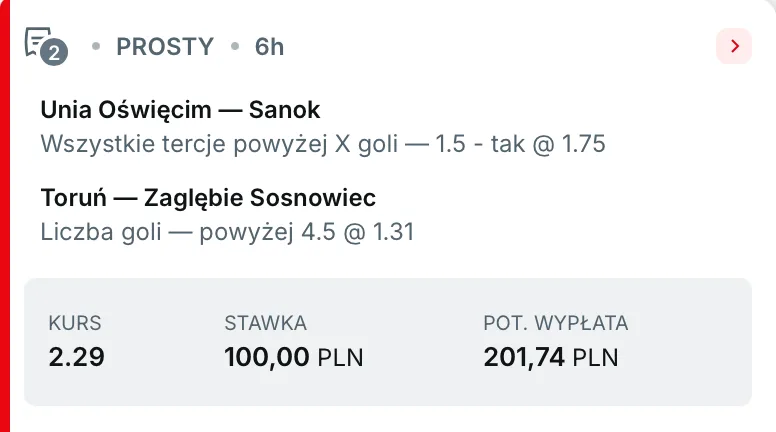
Task: Click the STAWKA label
Action: (x=265, y=323)
